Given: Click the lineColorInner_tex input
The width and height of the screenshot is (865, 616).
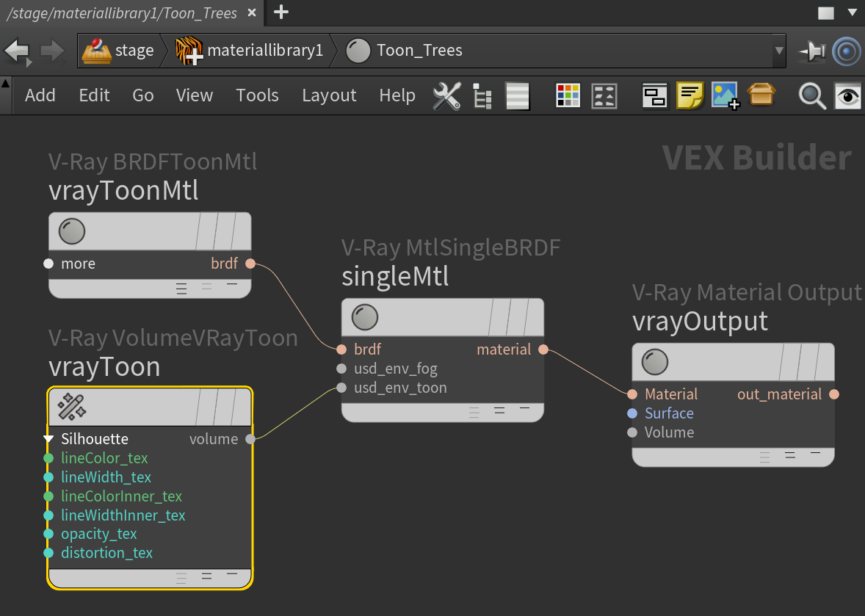Looking at the screenshot, I should (48, 496).
